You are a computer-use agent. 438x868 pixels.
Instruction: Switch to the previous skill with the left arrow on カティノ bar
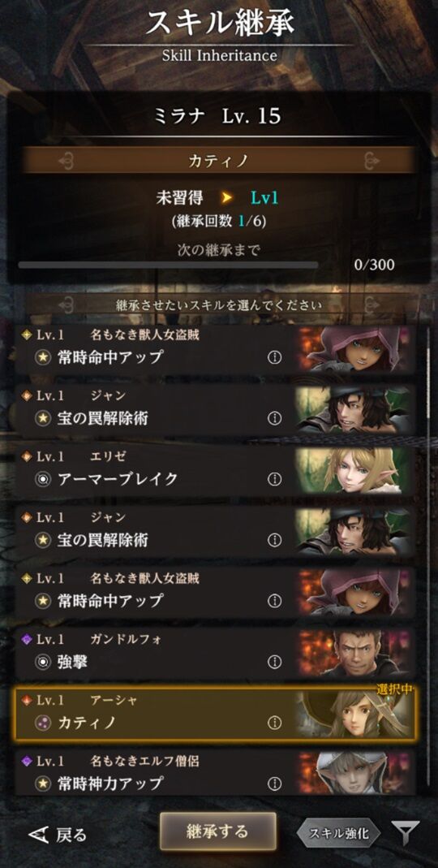[67, 161]
